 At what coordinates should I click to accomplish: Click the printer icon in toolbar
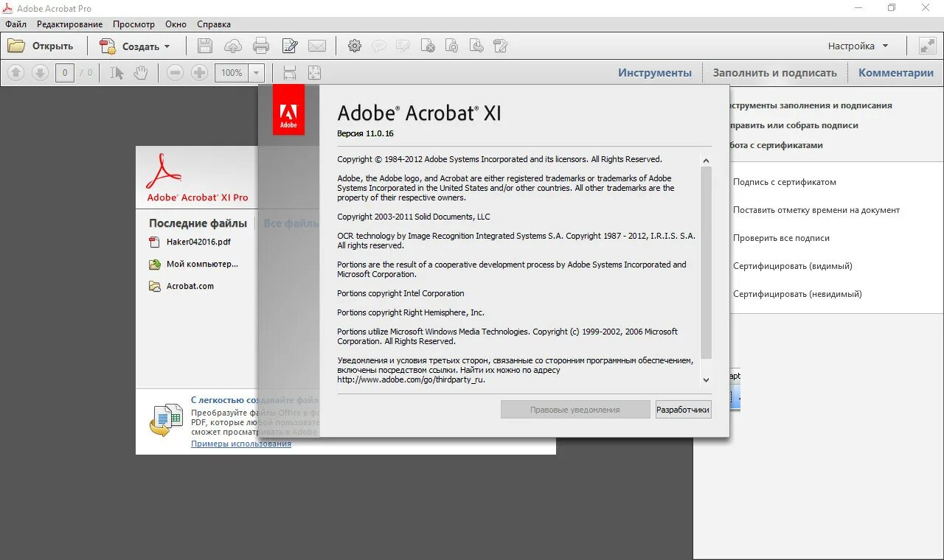pos(261,46)
